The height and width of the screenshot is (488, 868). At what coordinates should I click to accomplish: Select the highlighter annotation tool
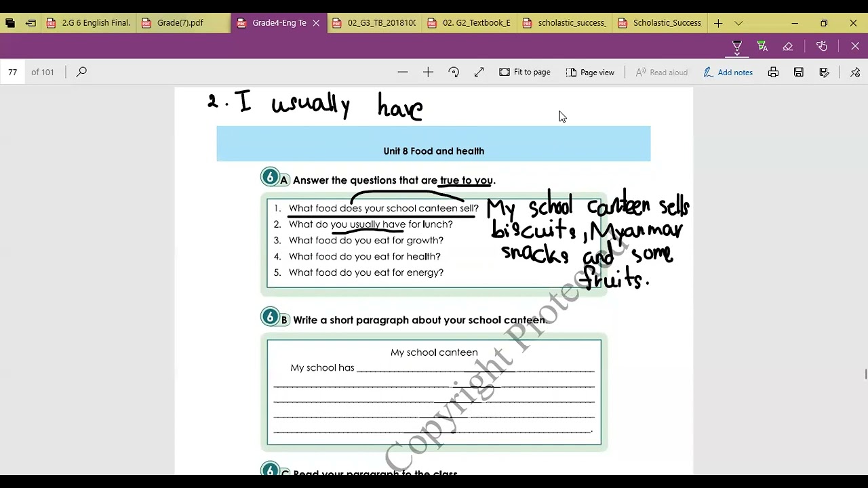click(x=762, y=47)
